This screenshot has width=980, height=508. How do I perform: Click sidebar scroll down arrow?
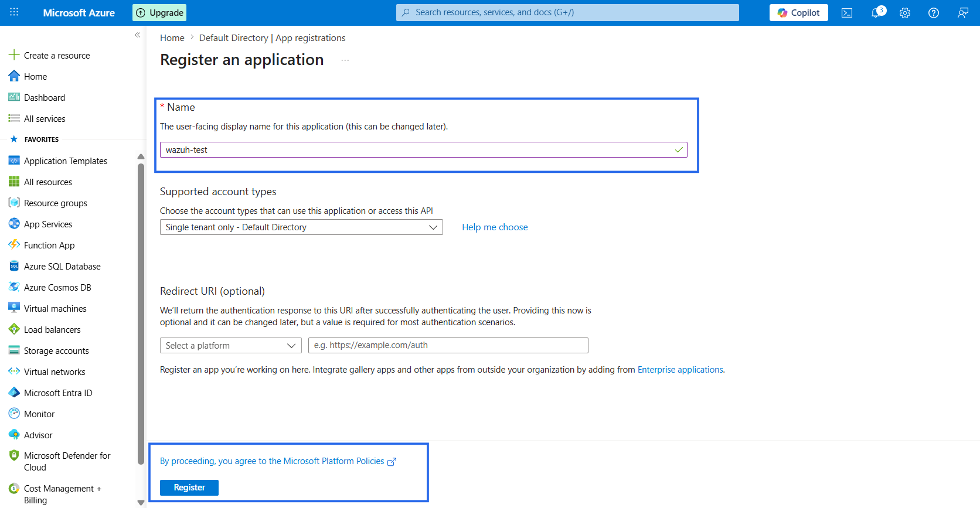point(141,502)
